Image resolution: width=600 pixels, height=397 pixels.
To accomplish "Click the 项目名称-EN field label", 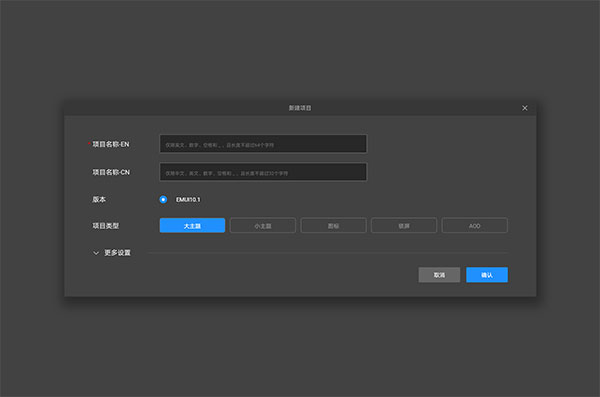I will coord(111,144).
